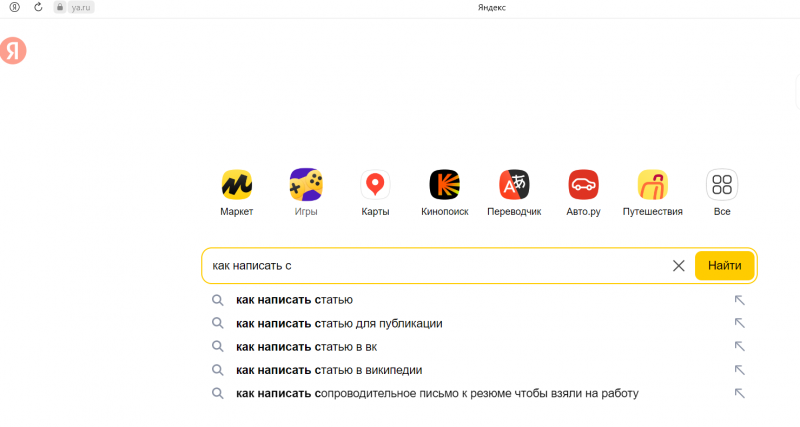Image resolution: width=800 pixels, height=427 pixels.
Task: Click the Найти search button
Action: click(x=724, y=265)
